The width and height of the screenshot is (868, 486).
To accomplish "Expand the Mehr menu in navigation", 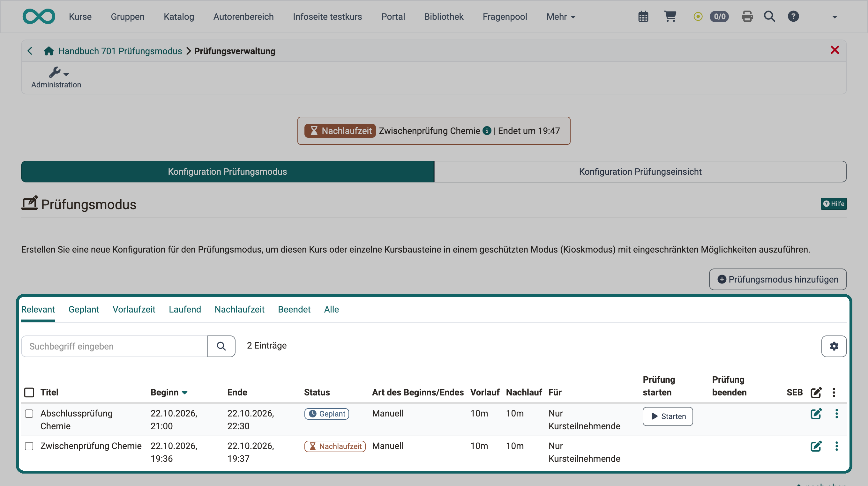I will point(561,17).
